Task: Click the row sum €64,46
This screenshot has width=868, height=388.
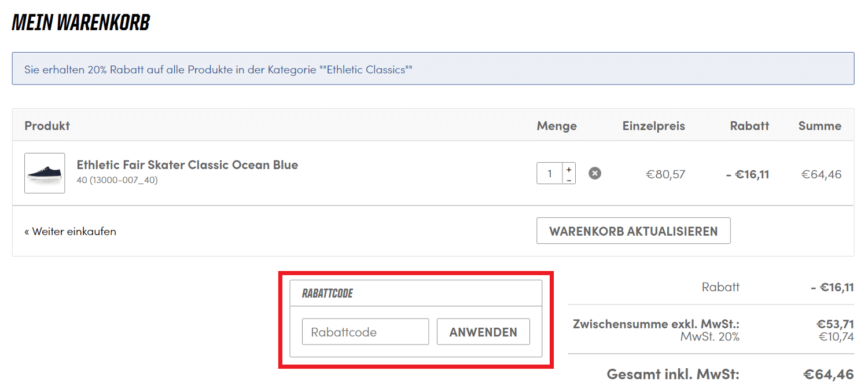Action: coord(821,174)
